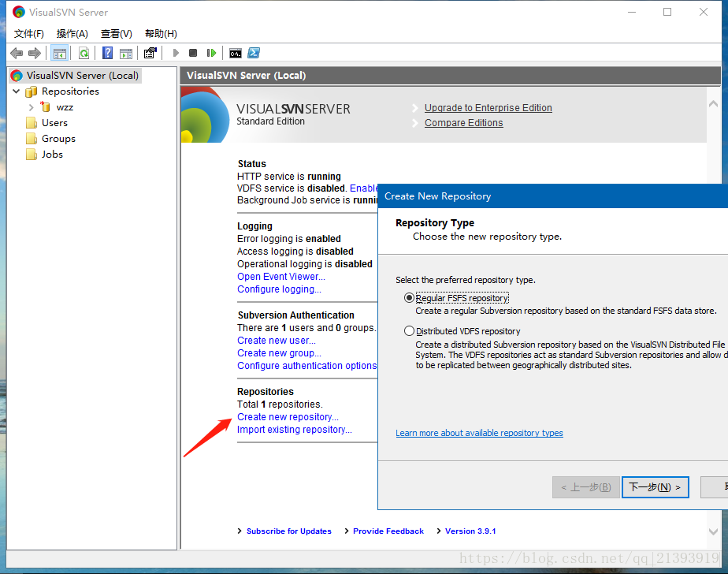Click Create new repository link
Viewport: 728px width, 574px height.
[x=288, y=417]
